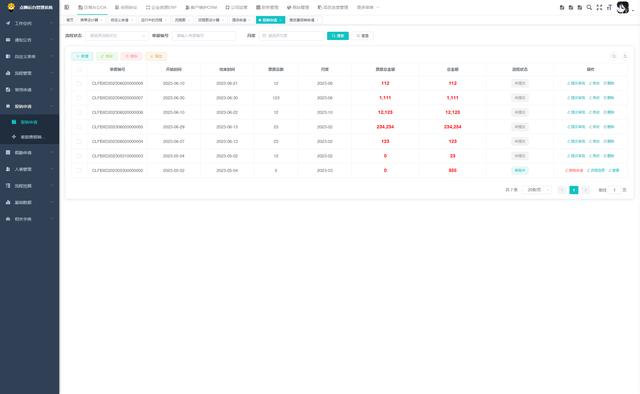The image size is (640, 394).
Task: Click the gray status tag in row 112
Action: (520, 83)
